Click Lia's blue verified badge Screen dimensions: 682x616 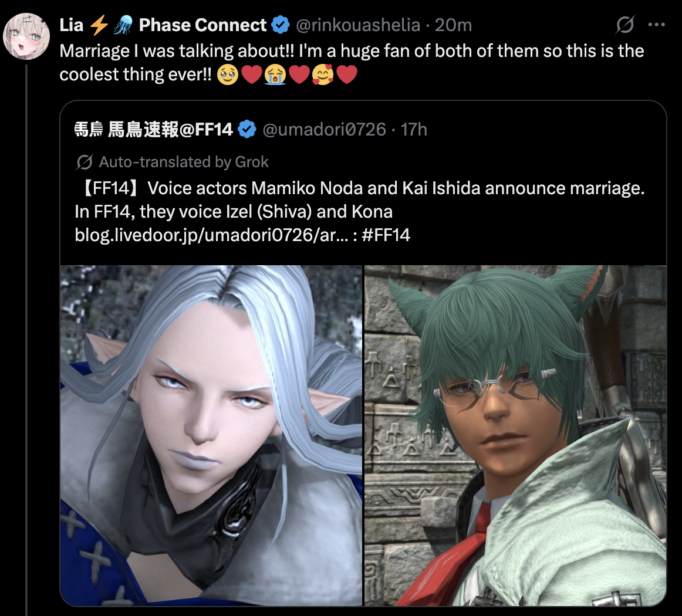pyautogui.click(x=281, y=25)
